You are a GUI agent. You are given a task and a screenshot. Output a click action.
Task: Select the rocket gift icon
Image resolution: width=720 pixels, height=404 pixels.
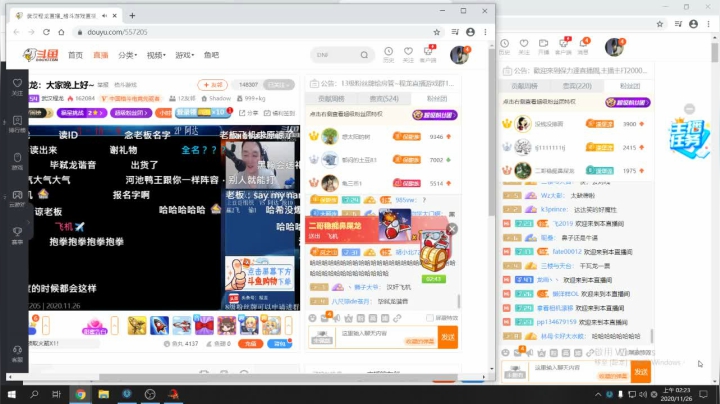(x=159, y=325)
